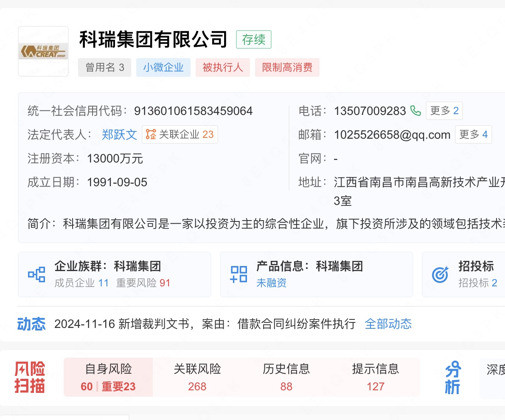Click the 风险扫描 section label
505x420 pixels.
30,377
